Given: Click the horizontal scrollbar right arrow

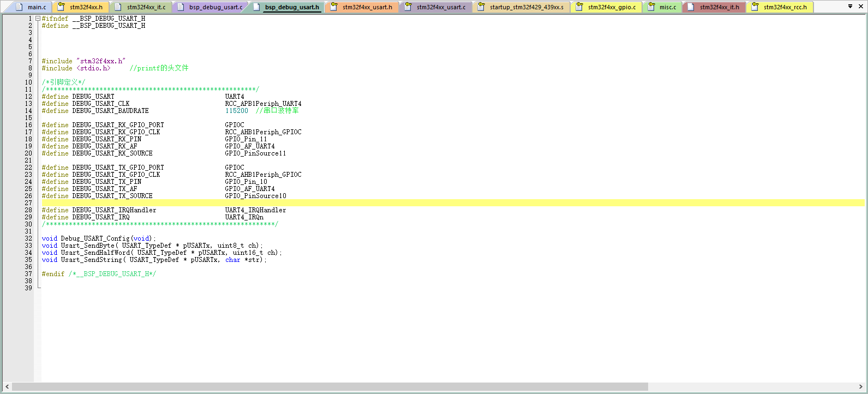Looking at the screenshot, I should click(x=860, y=387).
